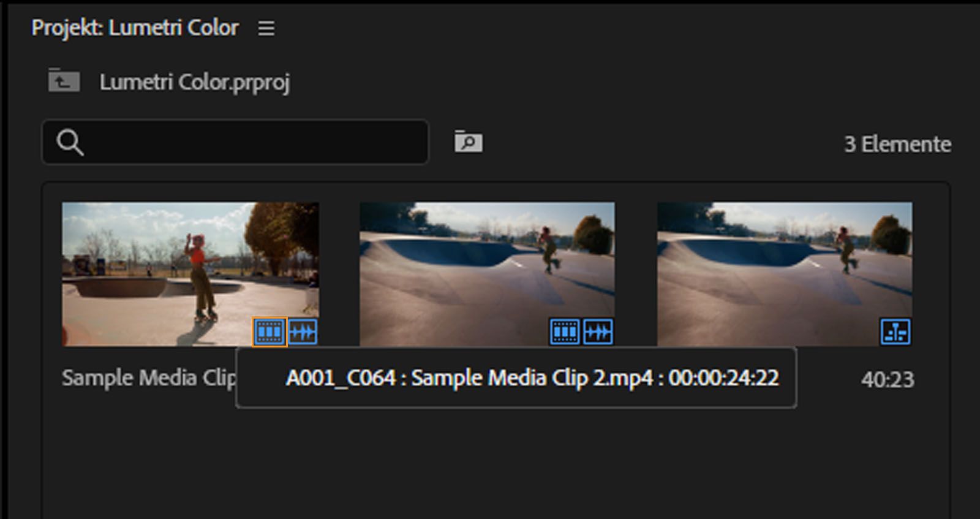Click the parent folder navigation icon
Image resolution: width=980 pixels, height=519 pixels.
pyautogui.click(x=64, y=81)
